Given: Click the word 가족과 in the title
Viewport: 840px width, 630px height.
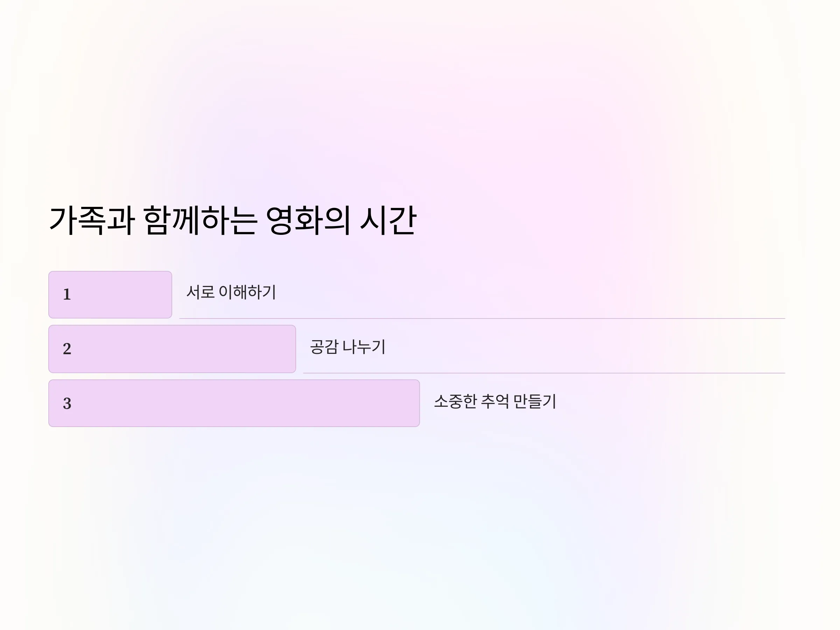Looking at the screenshot, I should click(92, 220).
